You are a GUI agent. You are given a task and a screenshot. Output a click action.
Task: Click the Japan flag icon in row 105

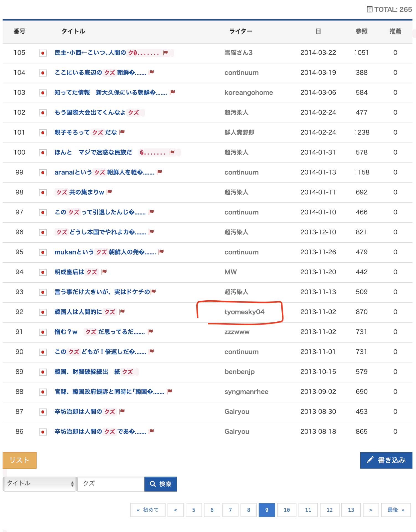point(43,53)
